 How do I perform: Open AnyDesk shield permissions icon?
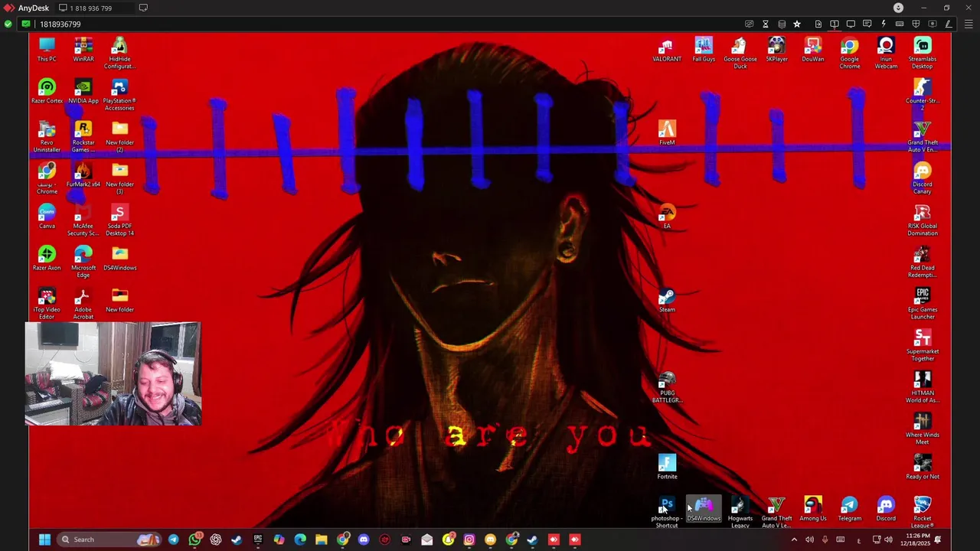[916, 24]
